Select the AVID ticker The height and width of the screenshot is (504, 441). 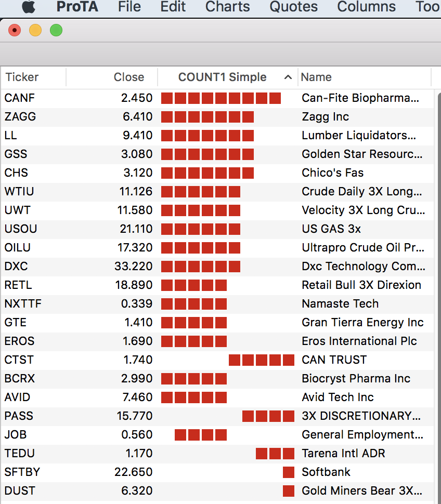17,397
